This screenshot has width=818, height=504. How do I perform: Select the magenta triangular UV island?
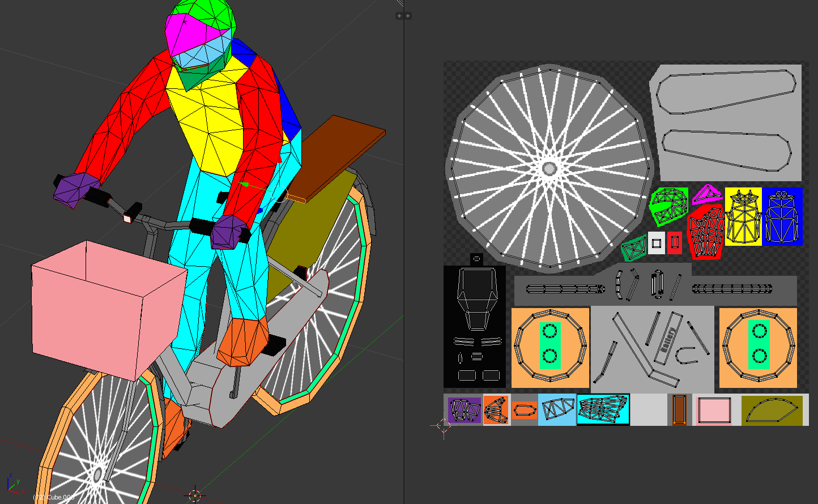[x=706, y=195]
